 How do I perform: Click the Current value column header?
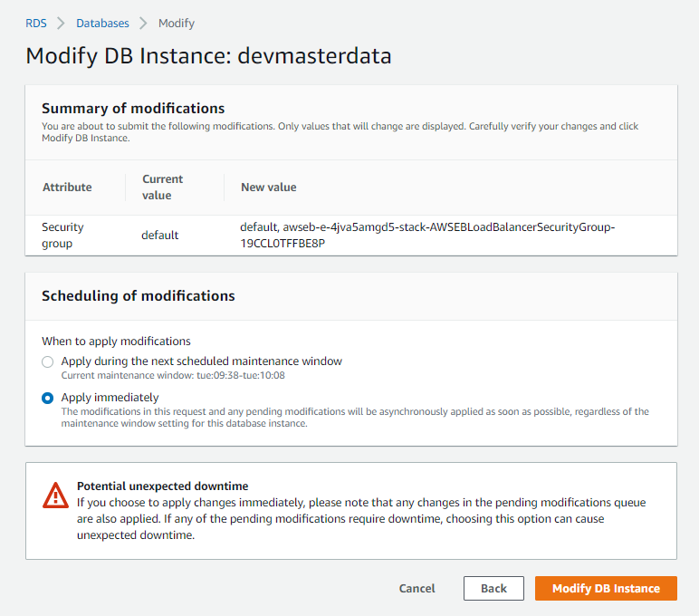[162, 188]
